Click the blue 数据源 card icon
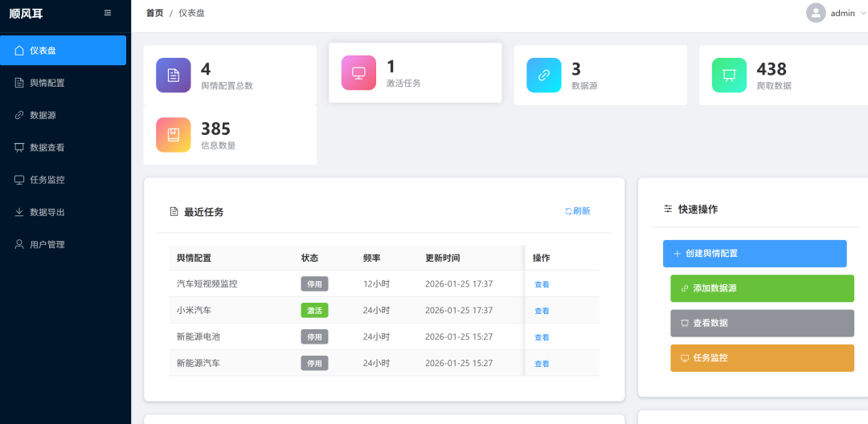This screenshot has width=868, height=424. pyautogui.click(x=543, y=75)
